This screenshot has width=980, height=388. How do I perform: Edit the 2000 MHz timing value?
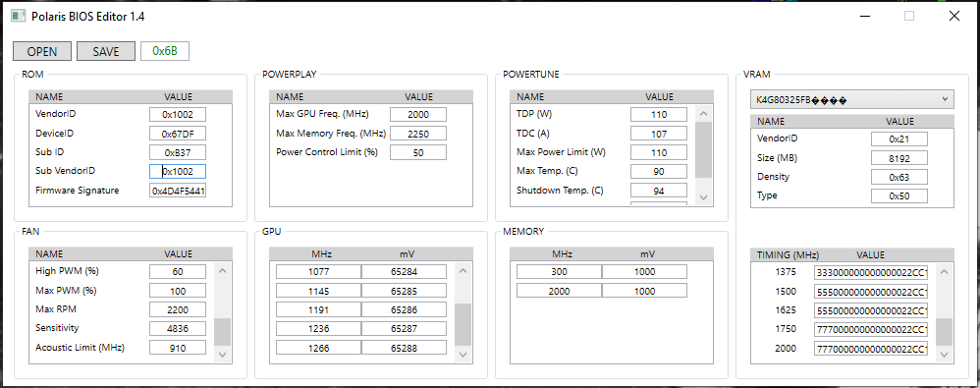click(x=871, y=349)
